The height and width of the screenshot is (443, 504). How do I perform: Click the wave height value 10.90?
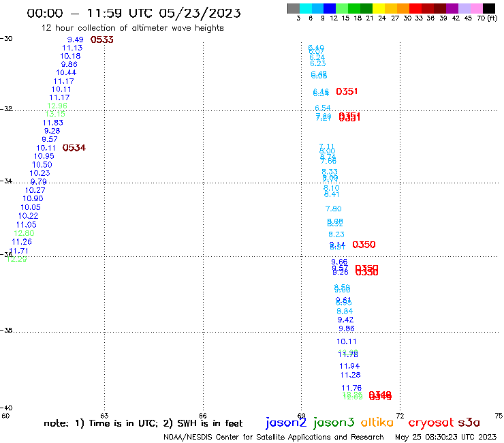click(33, 198)
